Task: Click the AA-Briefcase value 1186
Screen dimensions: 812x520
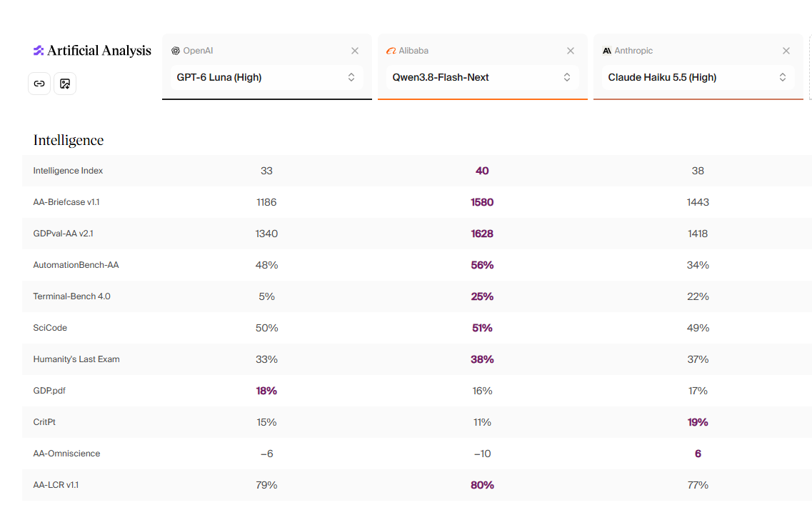Action: coord(266,202)
